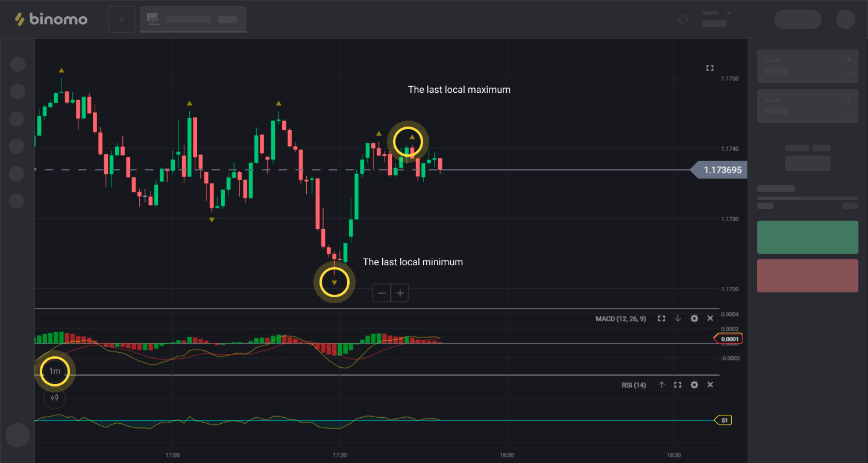Expand the account dropdown arrow in header
This screenshot has width=868, height=463.
coord(728,13)
